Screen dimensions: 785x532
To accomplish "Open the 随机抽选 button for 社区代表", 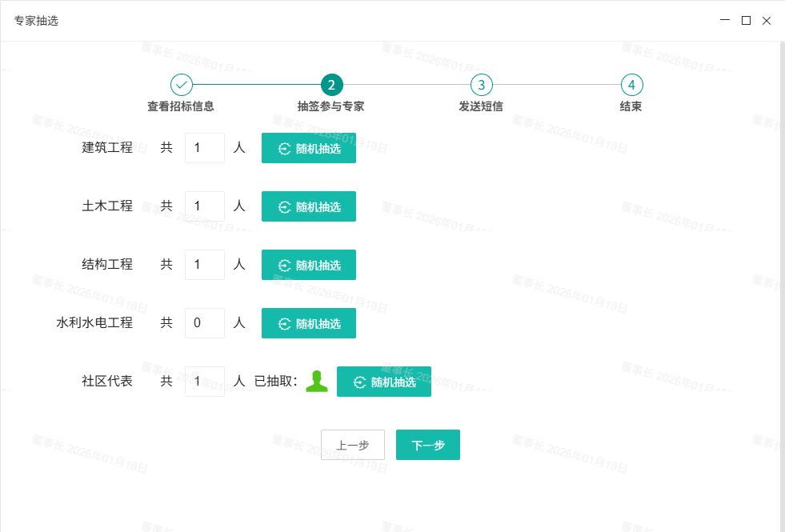I will tap(383, 382).
